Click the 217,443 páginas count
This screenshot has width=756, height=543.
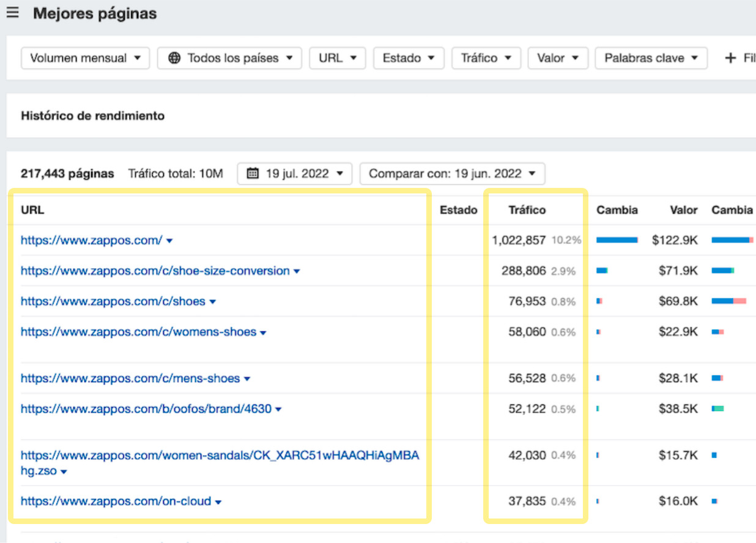coord(67,174)
